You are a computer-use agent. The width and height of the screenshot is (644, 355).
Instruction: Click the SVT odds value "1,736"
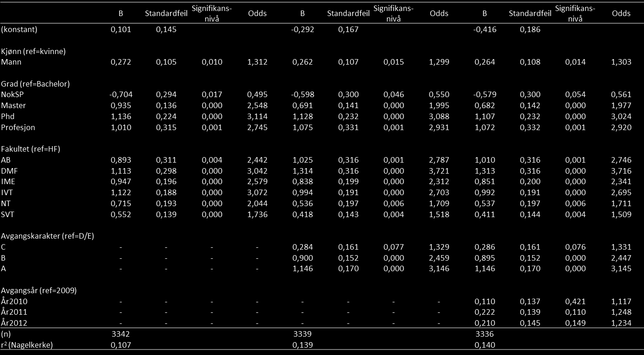257,214
